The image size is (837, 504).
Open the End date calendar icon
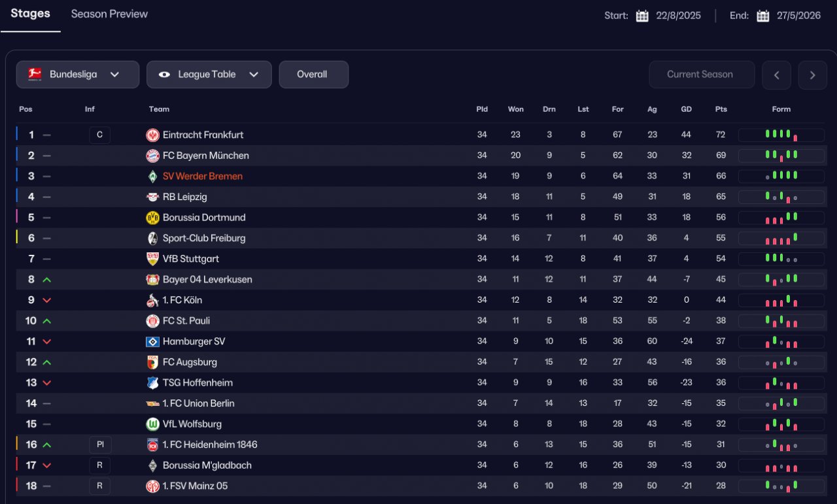(762, 16)
